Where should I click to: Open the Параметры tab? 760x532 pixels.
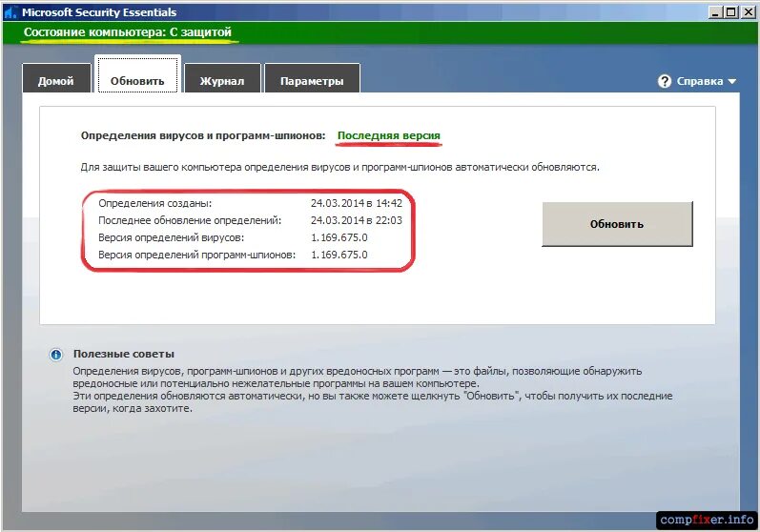[312, 78]
